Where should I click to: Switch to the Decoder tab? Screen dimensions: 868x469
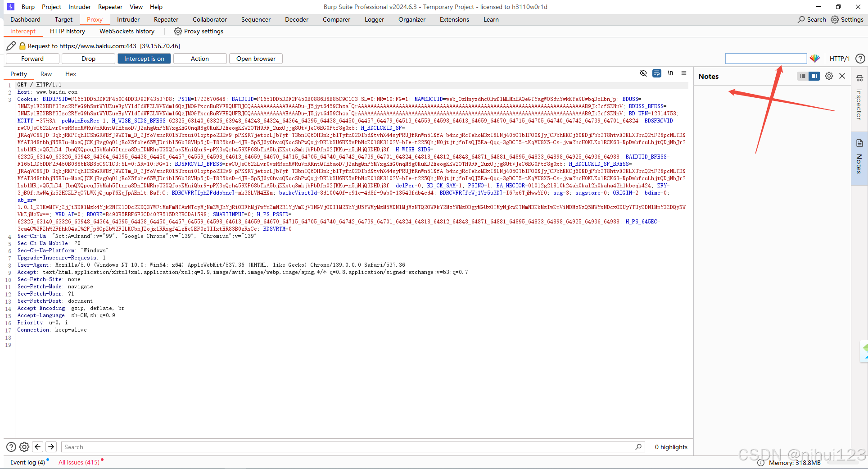coord(297,19)
